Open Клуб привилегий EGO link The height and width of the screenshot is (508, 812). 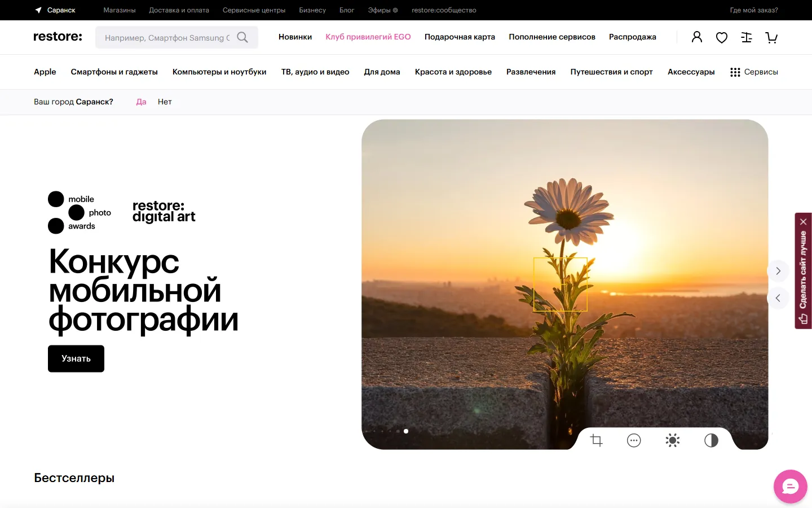click(x=368, y=37)
